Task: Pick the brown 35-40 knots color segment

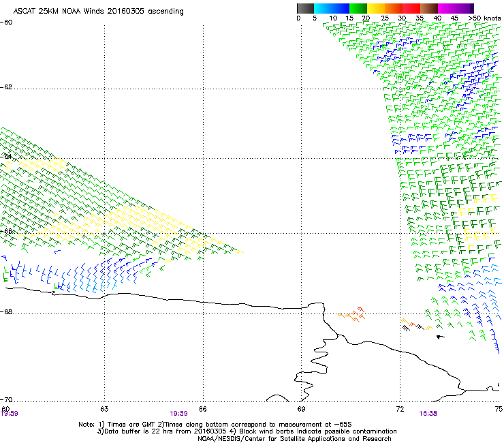Action: [429, 8]
